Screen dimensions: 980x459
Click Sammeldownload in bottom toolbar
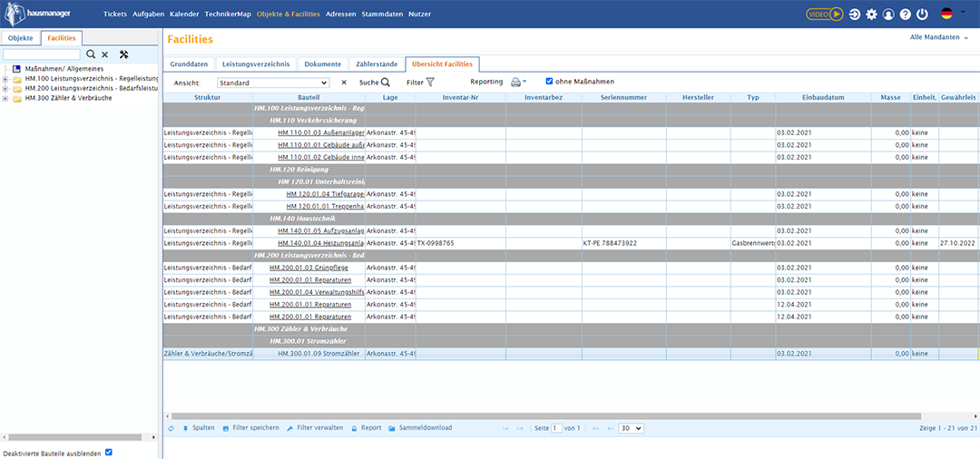420,428
